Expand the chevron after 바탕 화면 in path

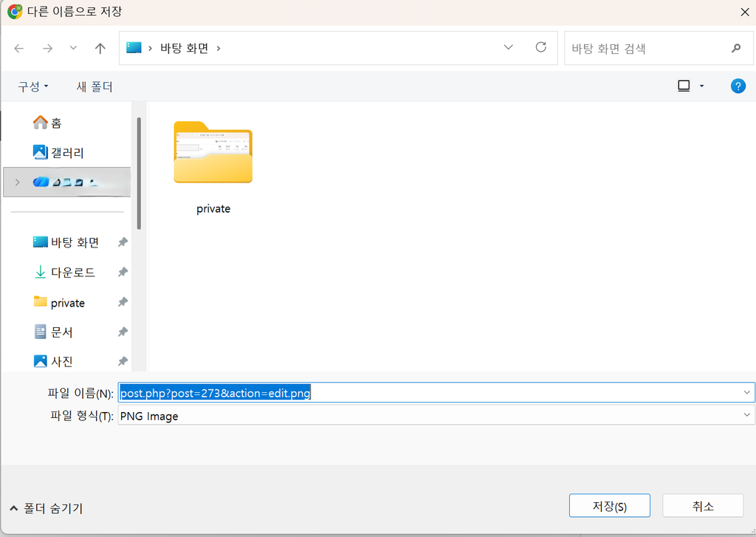pos(219,48)
